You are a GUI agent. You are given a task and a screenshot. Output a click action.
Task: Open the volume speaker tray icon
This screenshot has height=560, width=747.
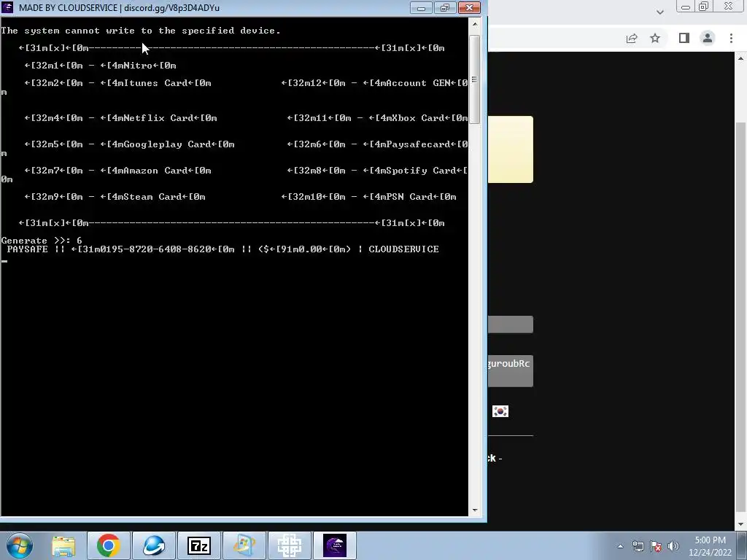(673, 546)
